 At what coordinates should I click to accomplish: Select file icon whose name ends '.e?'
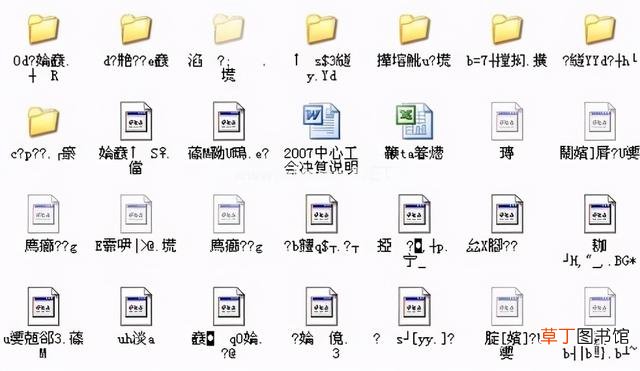229,121
